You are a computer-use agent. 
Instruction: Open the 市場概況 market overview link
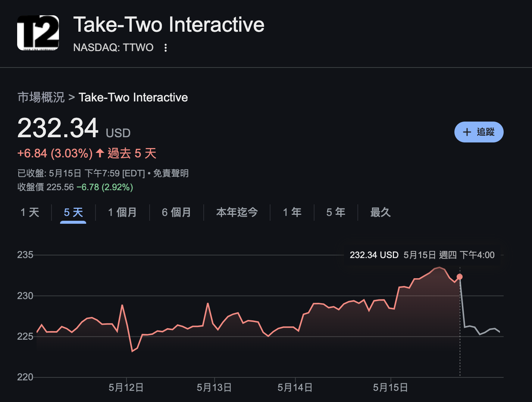point(41,97)
